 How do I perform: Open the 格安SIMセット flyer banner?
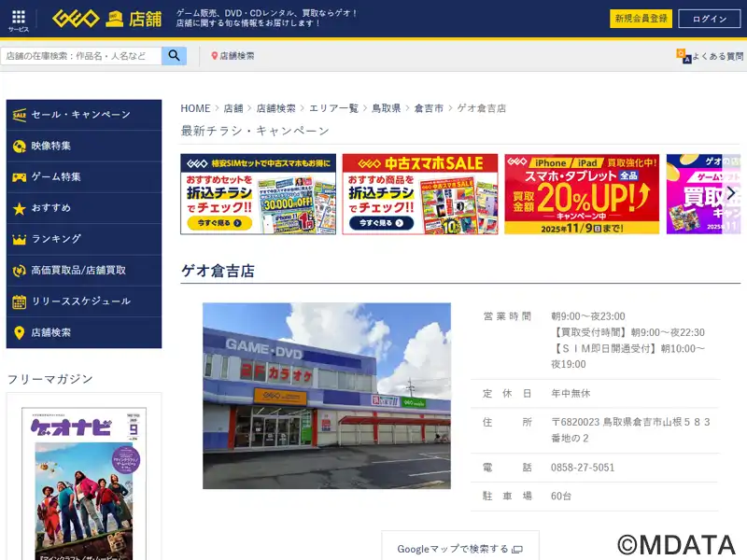pyautogui.click(x=259, y=194)
